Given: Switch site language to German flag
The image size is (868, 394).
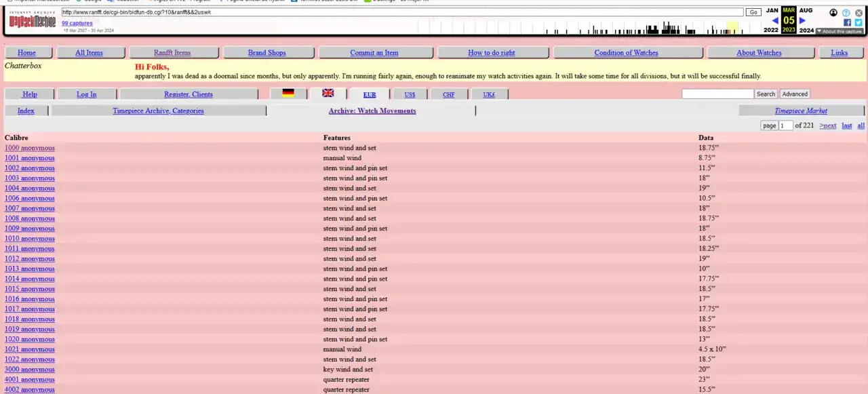Looking at the screenshot, I should click(288, 94).
